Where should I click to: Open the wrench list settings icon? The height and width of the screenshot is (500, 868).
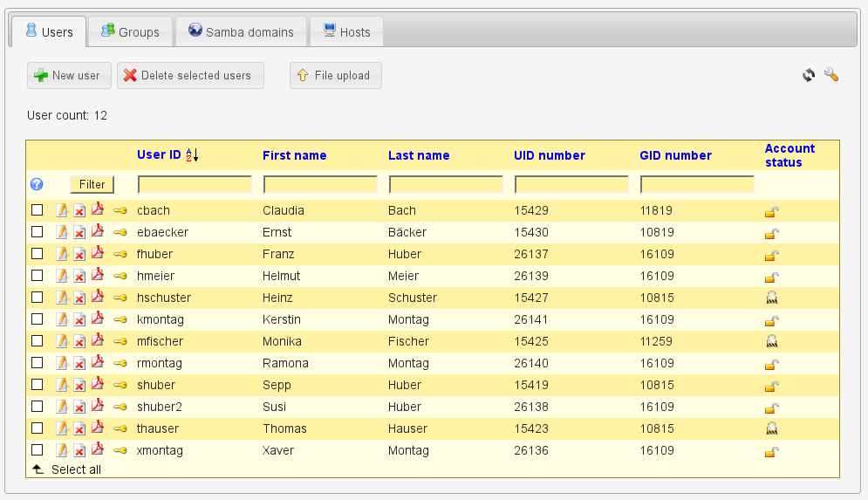coord(830,76)
